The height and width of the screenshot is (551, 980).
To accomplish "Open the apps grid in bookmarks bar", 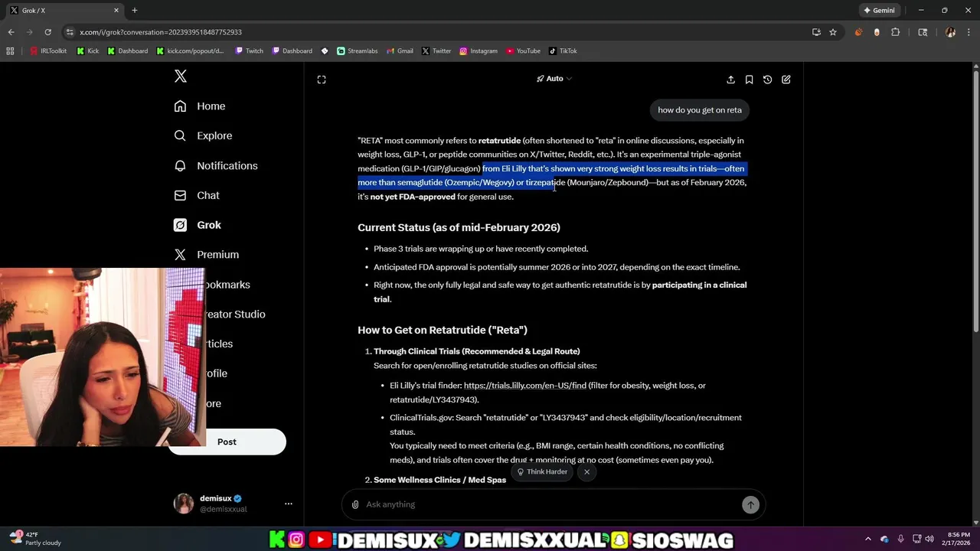I will (10, 51).
